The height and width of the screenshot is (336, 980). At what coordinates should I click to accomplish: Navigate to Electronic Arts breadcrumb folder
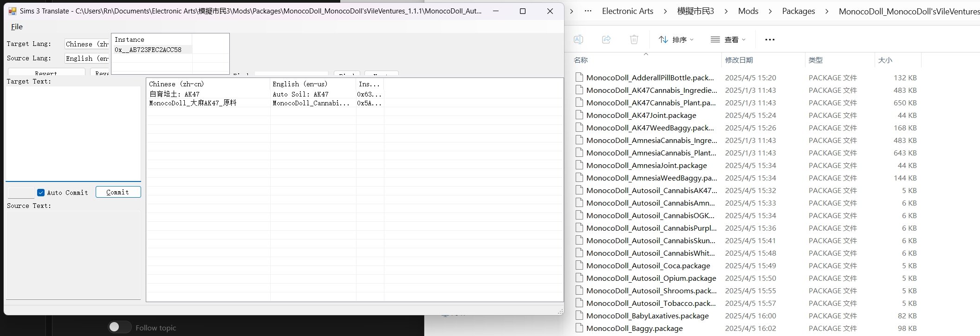point(628,11)
